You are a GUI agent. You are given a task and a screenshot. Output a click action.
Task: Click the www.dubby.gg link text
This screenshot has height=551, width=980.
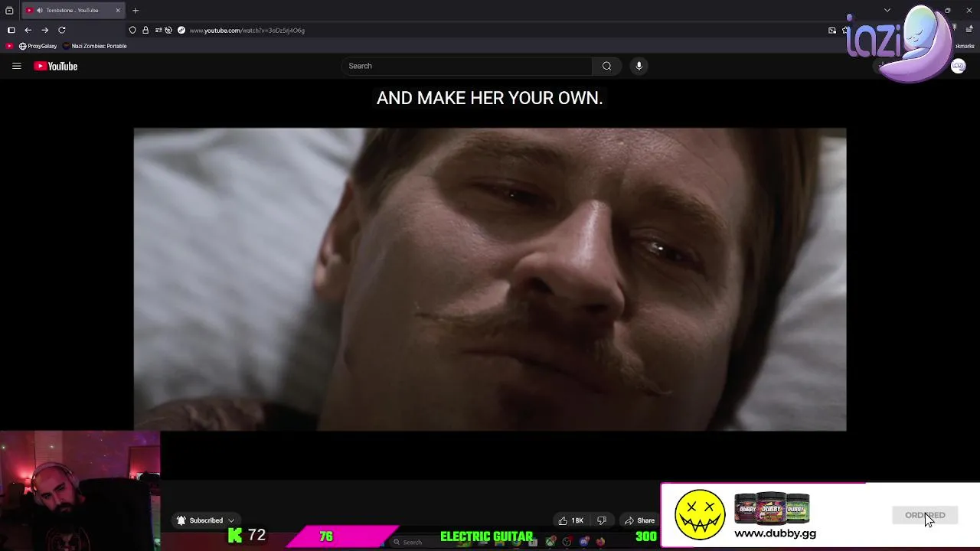coord(775,533)
